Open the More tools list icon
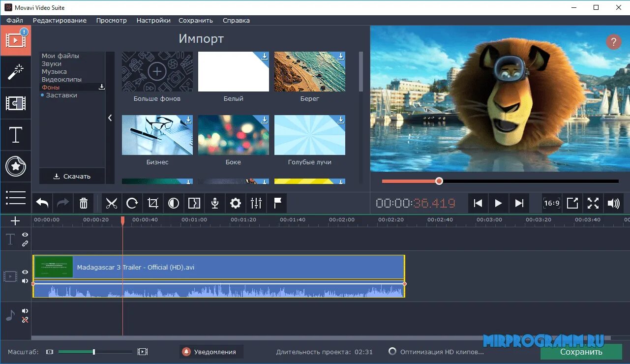 tap(16, 198)
